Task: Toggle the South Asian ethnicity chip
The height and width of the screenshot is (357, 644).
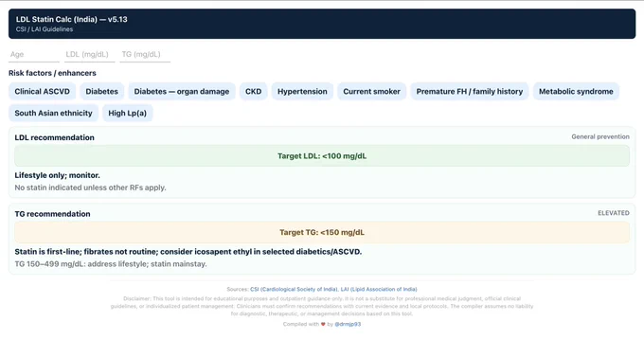Action: point(53,113)
